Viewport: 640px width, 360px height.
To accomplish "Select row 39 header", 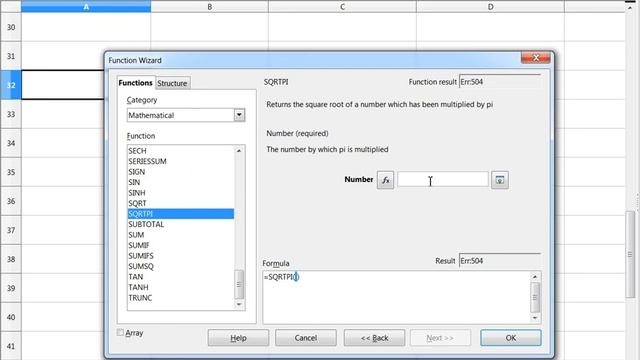I will coord(11,288).
